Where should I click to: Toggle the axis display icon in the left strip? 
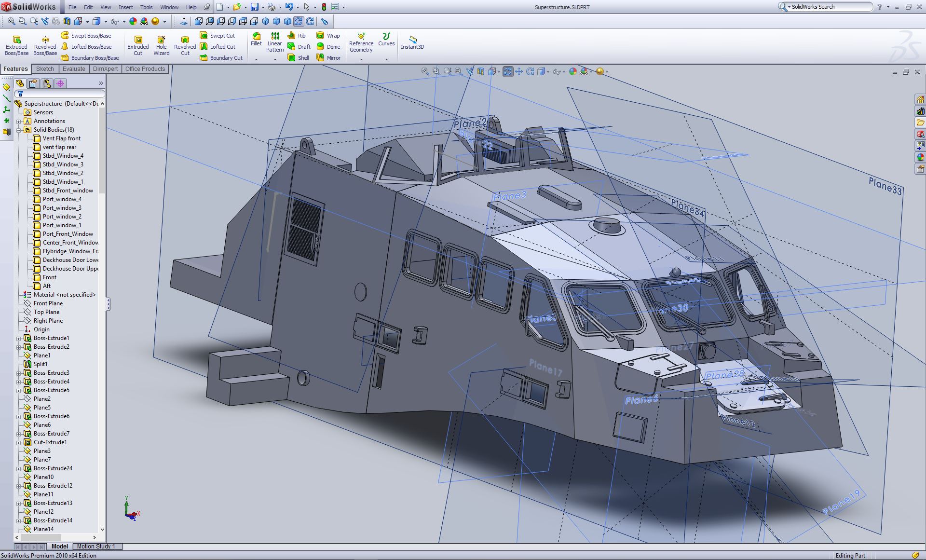pyautogui.click(x=6, y=98)
